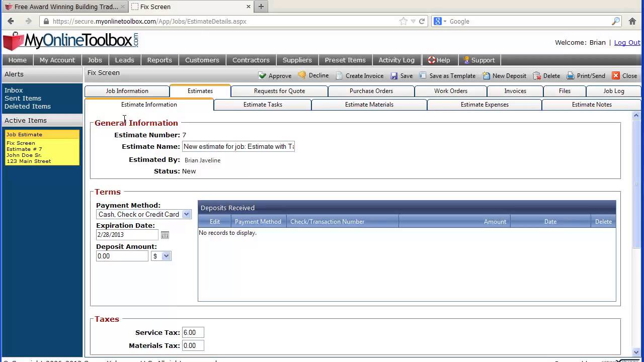Screen dimensions: 644x362
Task: Open the Activity Log menu
Action: (x=396, y=60)
